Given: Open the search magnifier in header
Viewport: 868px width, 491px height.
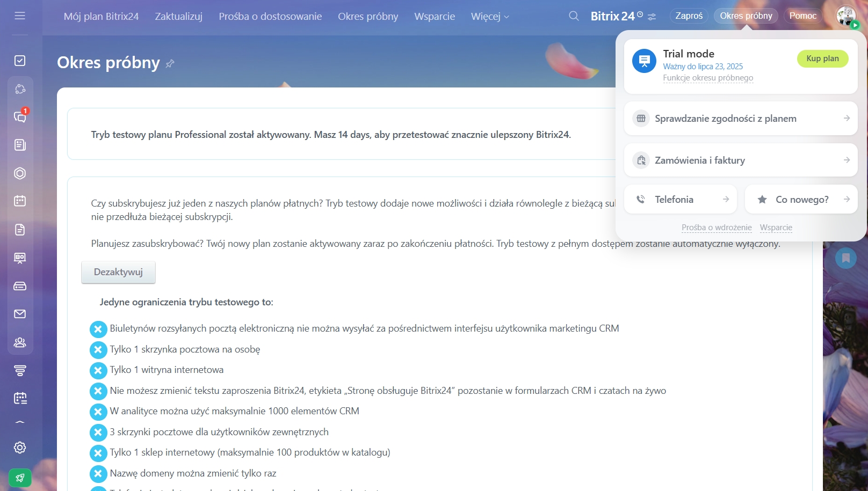Looking at the screenshot, I should click(574, 16).
